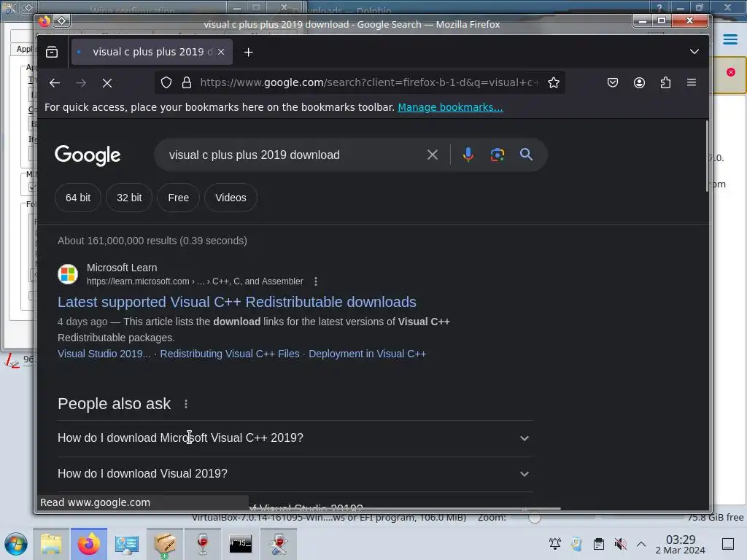Image resolution: width=747 pixels, height=560 pixels.
Task: Expand hidden system tray icons
Action: (x=641, y=544)
